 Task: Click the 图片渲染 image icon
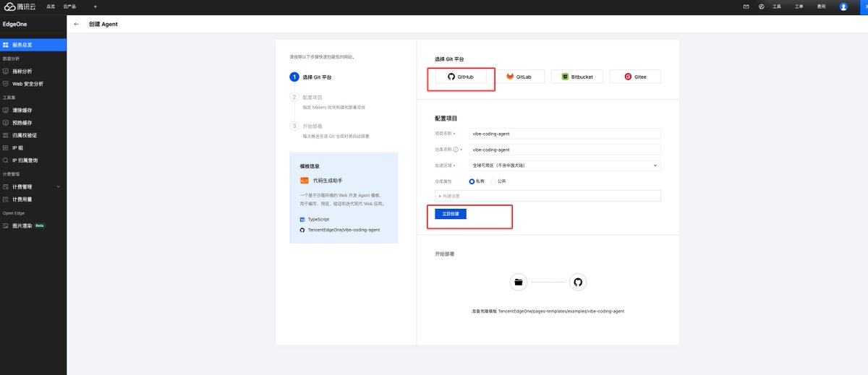point(6,225)
